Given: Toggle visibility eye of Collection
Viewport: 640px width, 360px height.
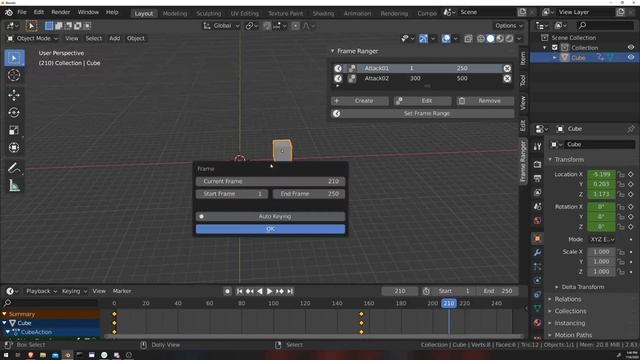Looking at the screenshot, I should click(631, 47).
